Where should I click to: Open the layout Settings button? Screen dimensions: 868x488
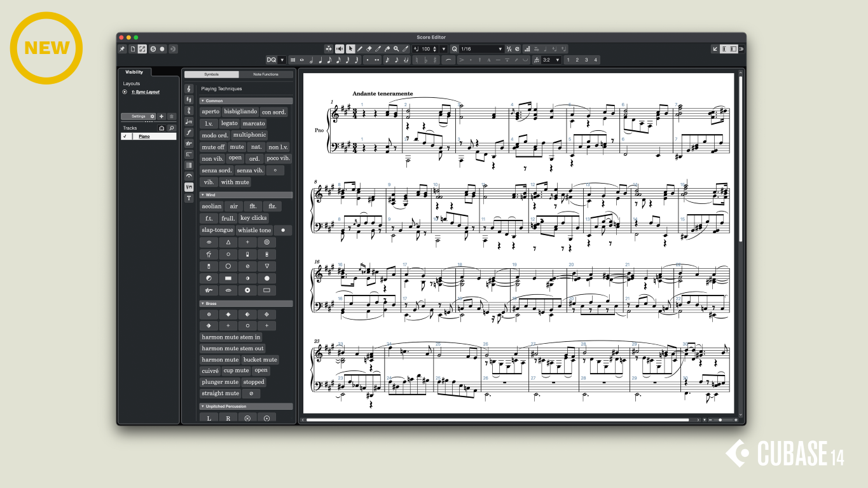139,116
